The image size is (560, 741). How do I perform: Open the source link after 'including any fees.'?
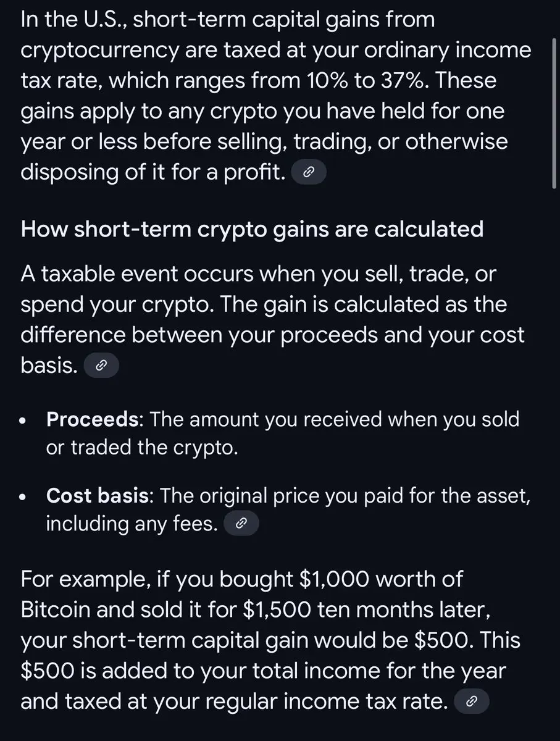241,525
